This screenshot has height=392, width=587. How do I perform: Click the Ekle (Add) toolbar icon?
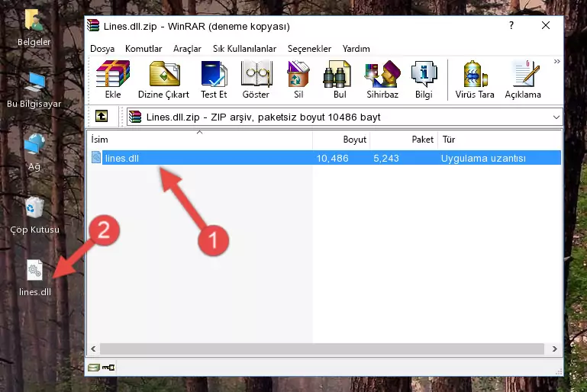pos(113,79)
